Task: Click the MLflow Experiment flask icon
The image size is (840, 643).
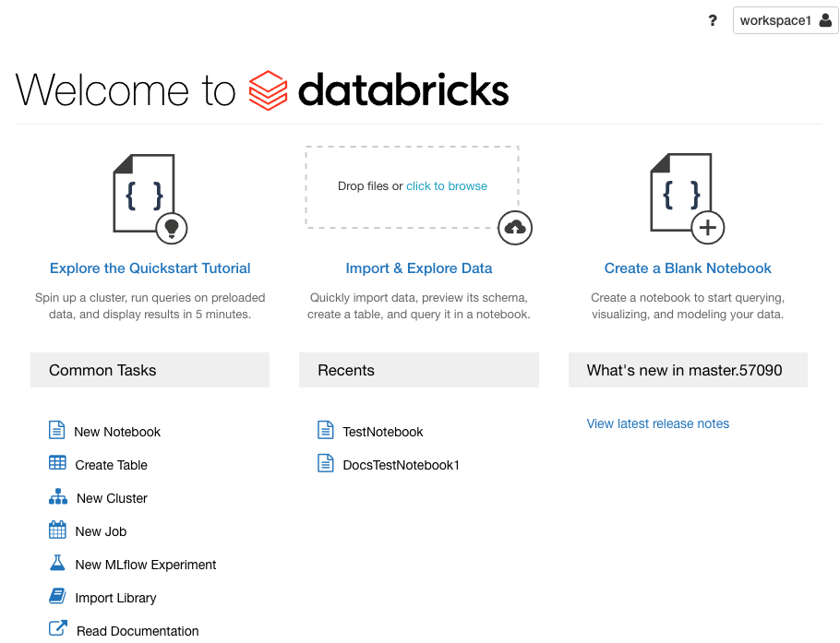Action: (x=57, y=564)
